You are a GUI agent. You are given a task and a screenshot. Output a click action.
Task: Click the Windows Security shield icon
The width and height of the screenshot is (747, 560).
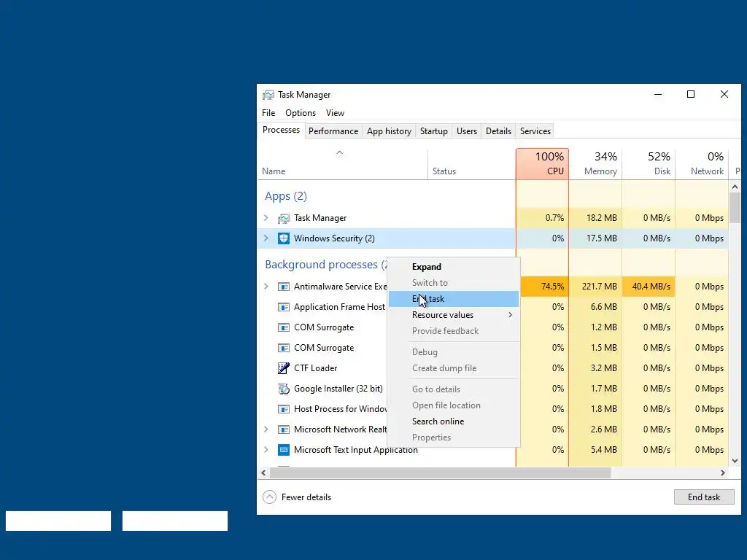284,238
